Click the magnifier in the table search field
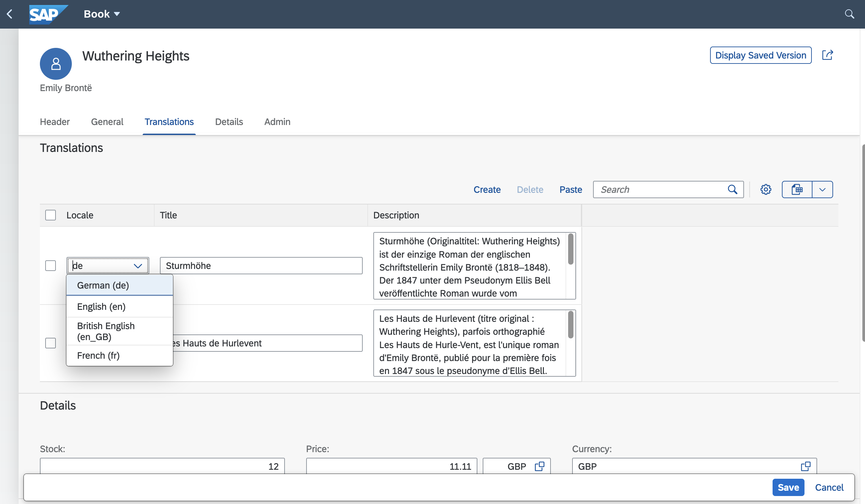Screen dimensions: 865x504 732,189
